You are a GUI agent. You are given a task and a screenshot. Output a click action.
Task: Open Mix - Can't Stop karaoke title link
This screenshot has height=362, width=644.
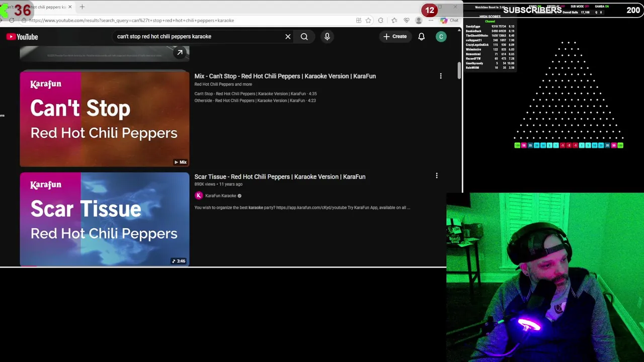point(285,76)
